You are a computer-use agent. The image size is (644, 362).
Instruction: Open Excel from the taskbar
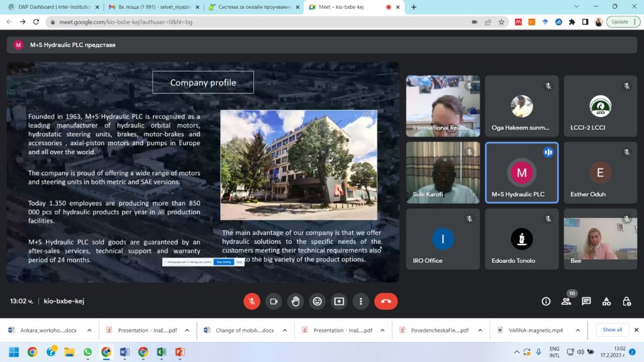pyautogui.click(x=162, y=352)
